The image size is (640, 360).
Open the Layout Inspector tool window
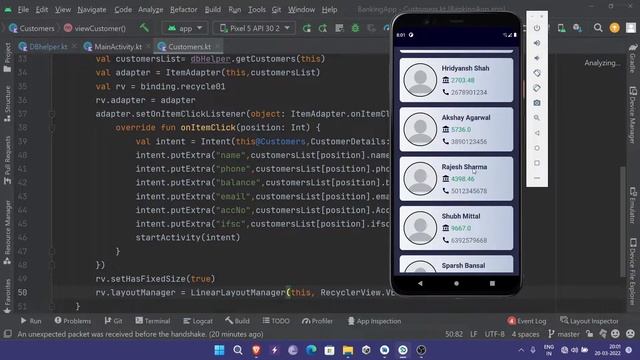(589, 321)
